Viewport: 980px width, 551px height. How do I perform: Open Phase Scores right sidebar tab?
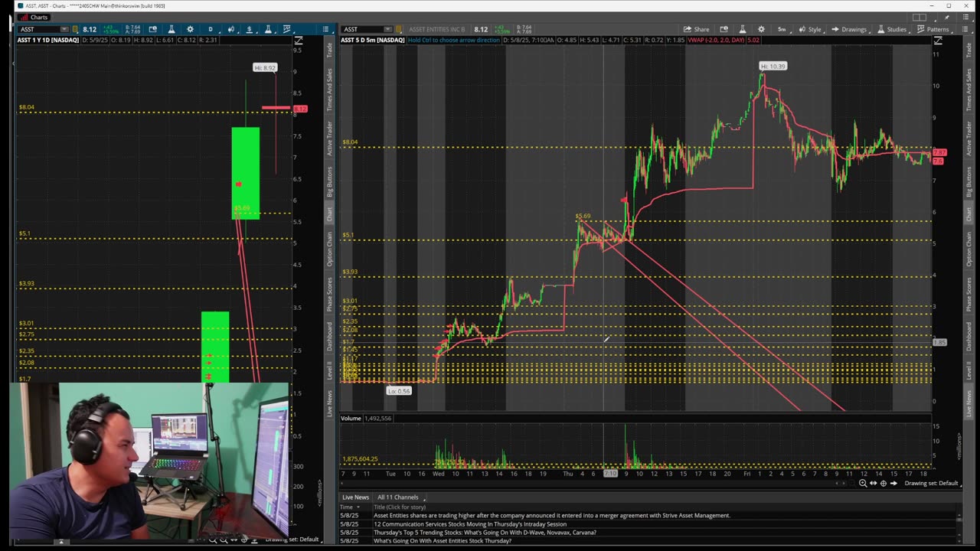pyautogui.click(x=969, y=295)
